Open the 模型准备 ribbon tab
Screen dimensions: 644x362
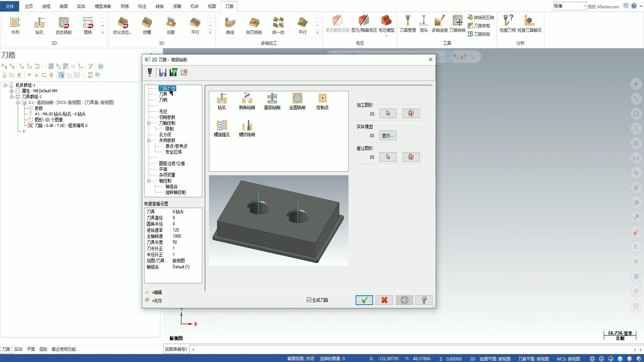tap(103, 6)
